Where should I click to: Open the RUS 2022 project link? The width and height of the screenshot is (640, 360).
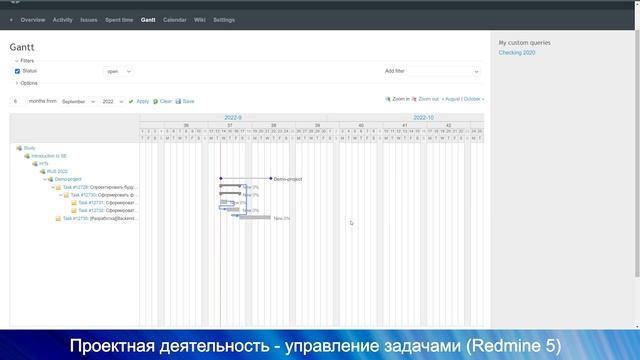tap(57, 171)
